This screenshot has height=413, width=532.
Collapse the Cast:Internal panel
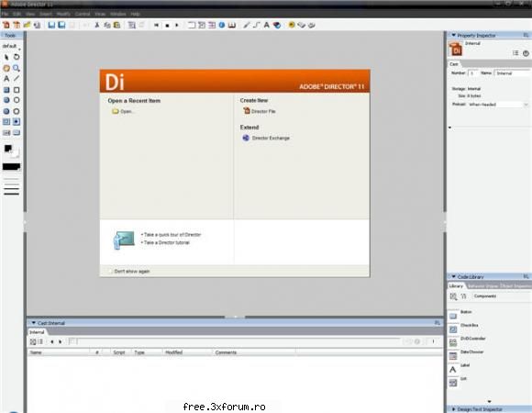pos(34,323)
